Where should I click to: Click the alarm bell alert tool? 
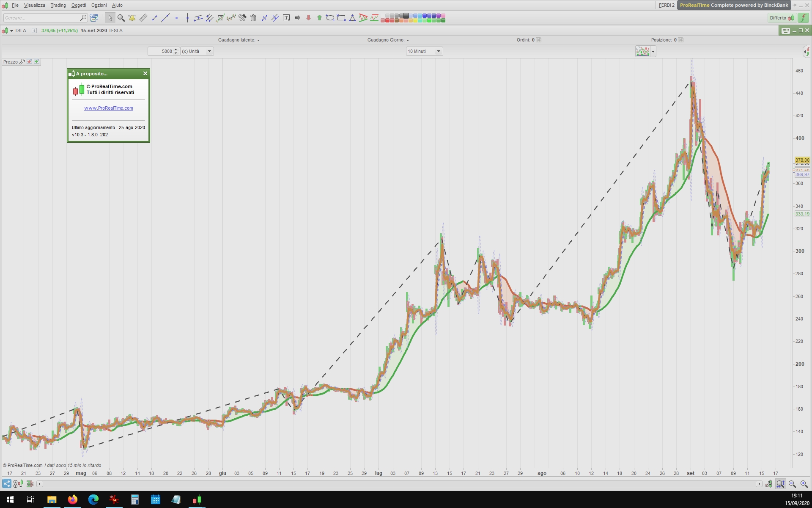coord(132,18)
